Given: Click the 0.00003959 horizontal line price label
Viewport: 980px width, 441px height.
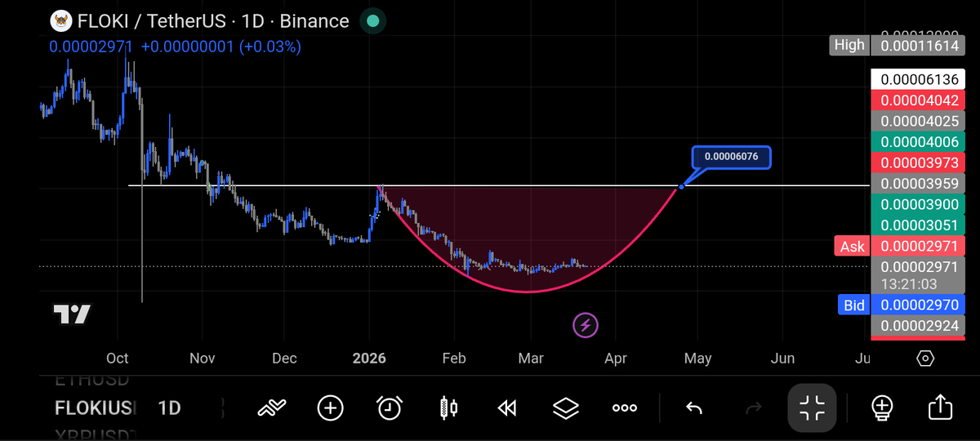Looking at the screenshot, I should (918, 184).
